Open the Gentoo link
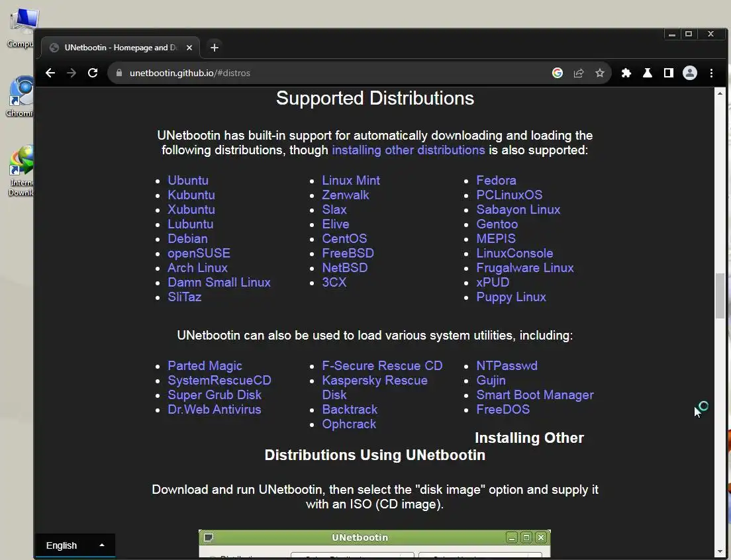Screen dimensions: 731x560 (497, 224)
